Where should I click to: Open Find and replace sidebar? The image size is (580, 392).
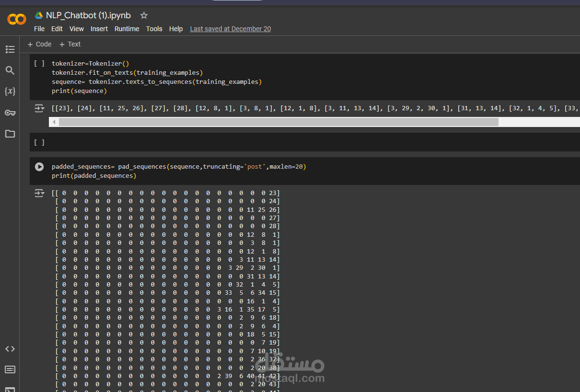tap(10, 70)
